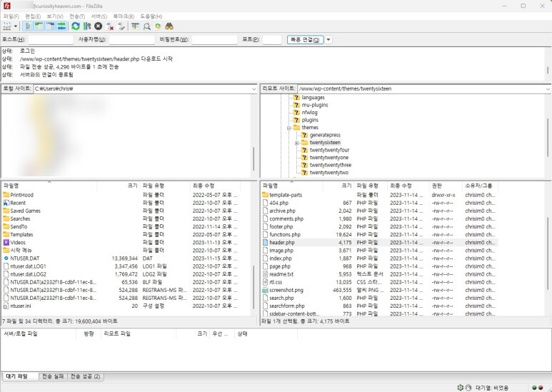Select NTUSER.DAT file icon

click(x=6, y=258)
